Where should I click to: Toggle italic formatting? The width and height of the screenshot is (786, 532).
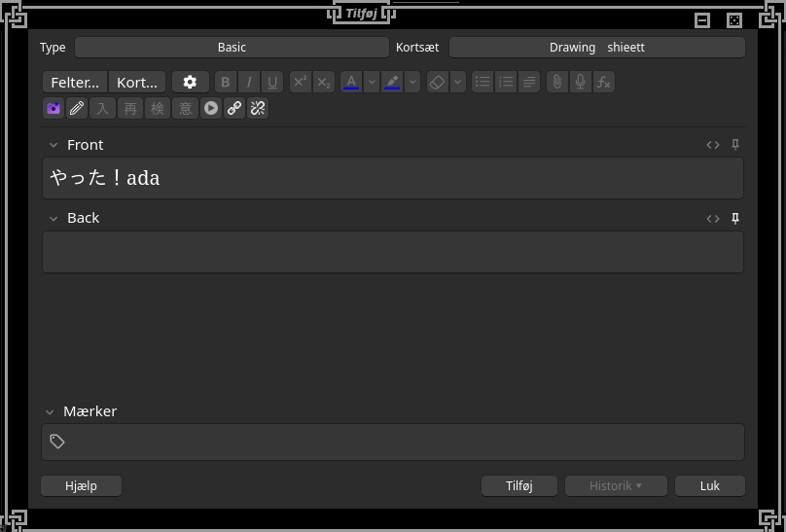point(249,82)
